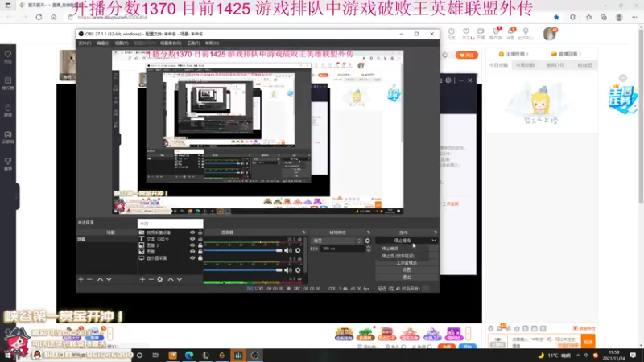
Task: Adjust second mixer channel volume slider
Action: tap(243, 270)
